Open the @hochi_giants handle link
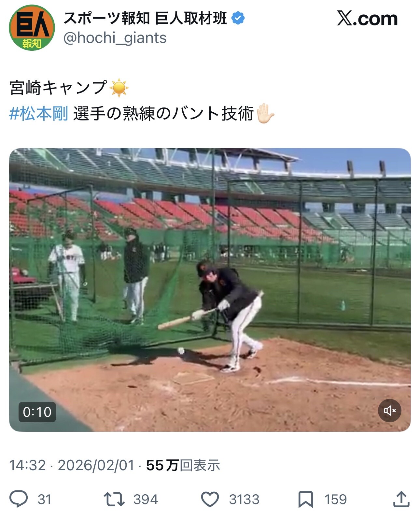Image resolution: width=420 pixels, height=521 pixels. [x=115, y=38]
